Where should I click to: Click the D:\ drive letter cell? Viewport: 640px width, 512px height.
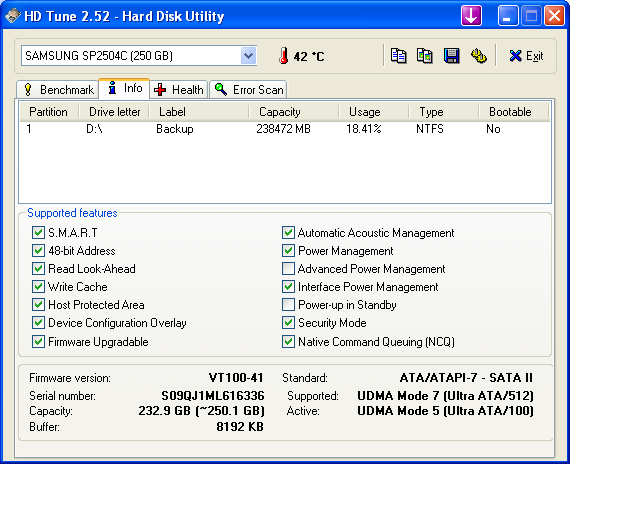94,129
